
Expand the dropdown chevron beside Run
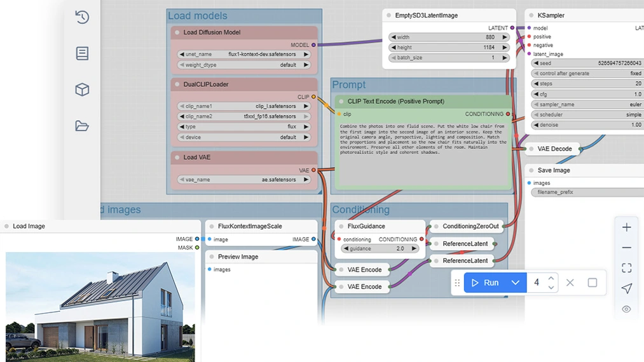tap(516, 283)
